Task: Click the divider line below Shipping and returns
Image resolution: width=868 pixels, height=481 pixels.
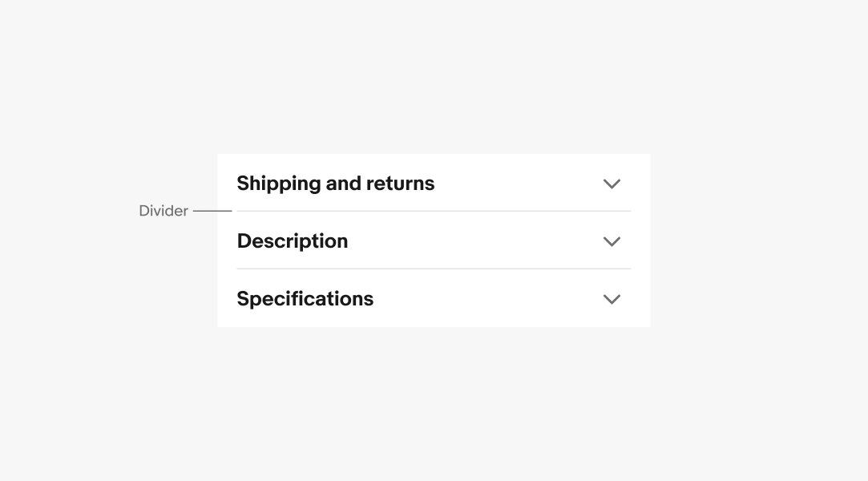Action: coord(434,212)
